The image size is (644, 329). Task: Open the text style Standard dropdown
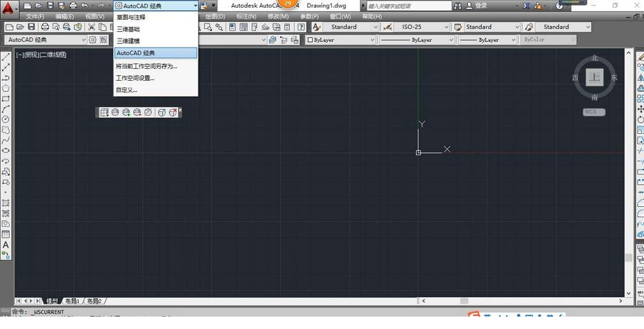(351, 27)
